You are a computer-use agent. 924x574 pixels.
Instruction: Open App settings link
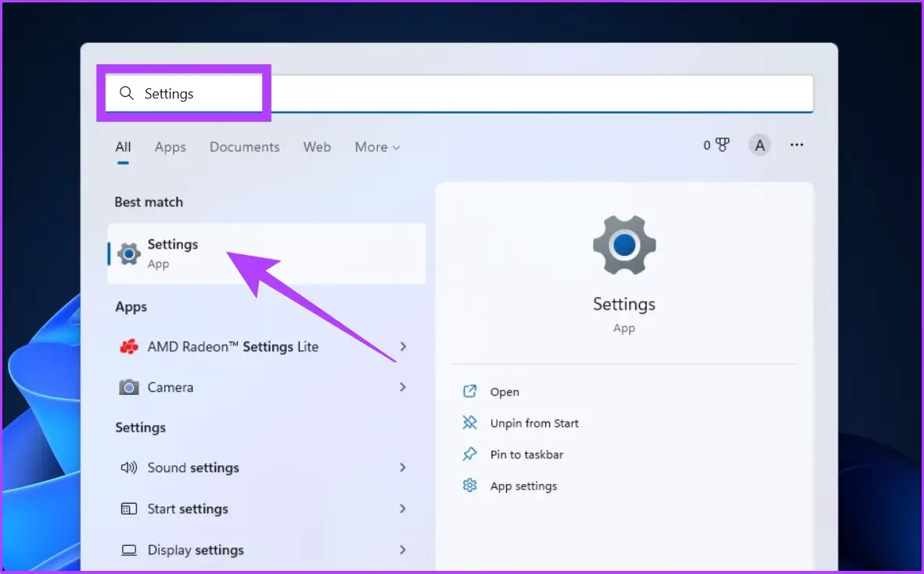(x=523, y=486)
